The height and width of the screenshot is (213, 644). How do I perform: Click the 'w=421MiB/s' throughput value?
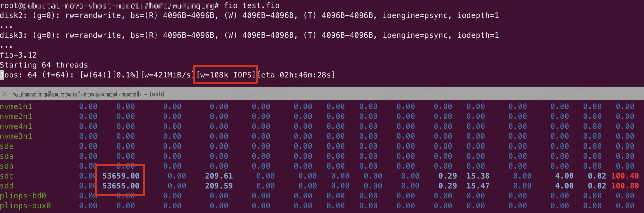click(167, 75)
